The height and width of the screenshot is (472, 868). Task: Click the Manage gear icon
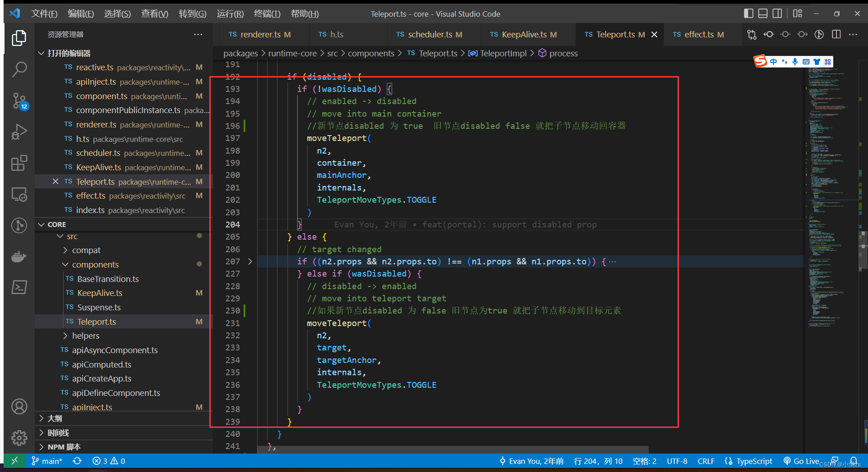19,437
